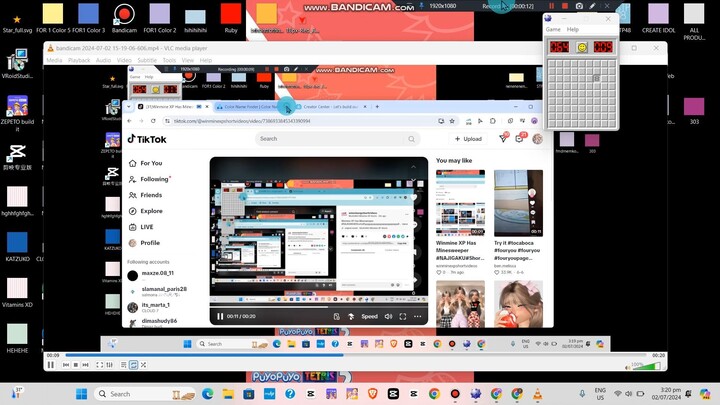
Task: Open Microsoft Edge from the taskbar
Action: (x=208, y=394)
